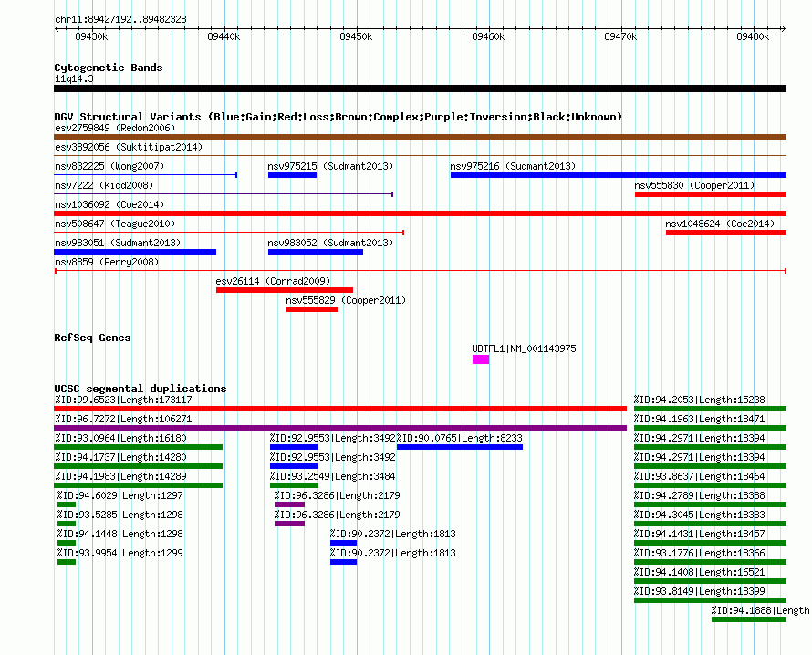Click the red nsv555829 loss bar
This screenshot has width=812, height=655.
[312, 309]
